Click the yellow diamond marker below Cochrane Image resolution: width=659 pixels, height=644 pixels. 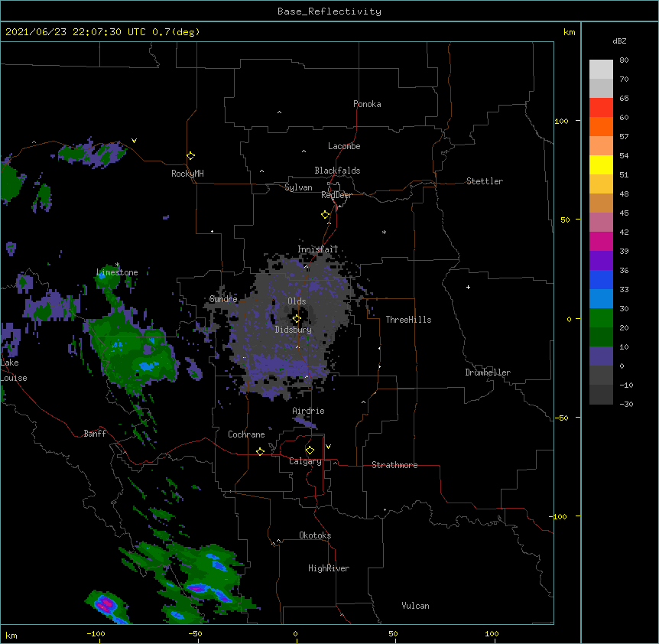(260, 451)
